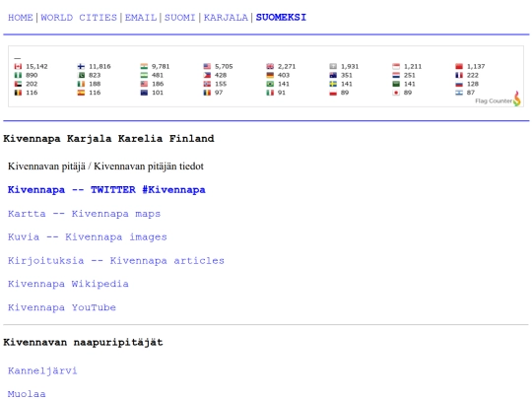This screenshot has width=532, height=399.
Task: Click the visitor count 481
Action: (x=158, y=75)
